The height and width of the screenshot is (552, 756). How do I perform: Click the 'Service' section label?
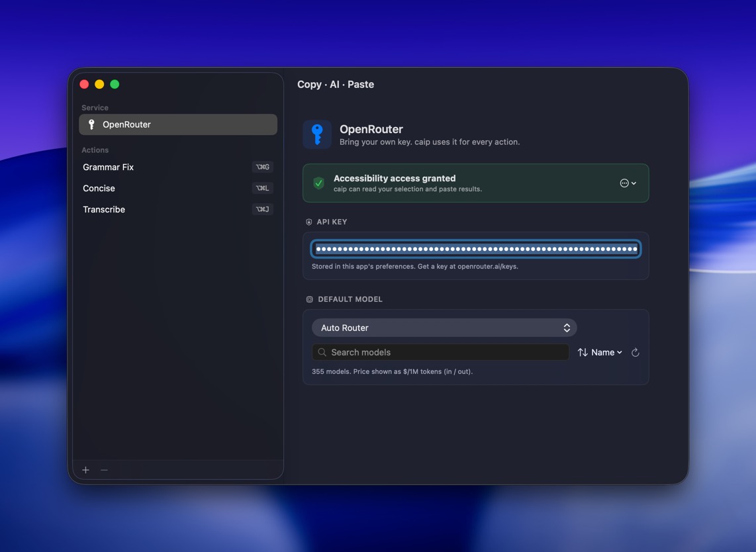(x=95, y=107)
